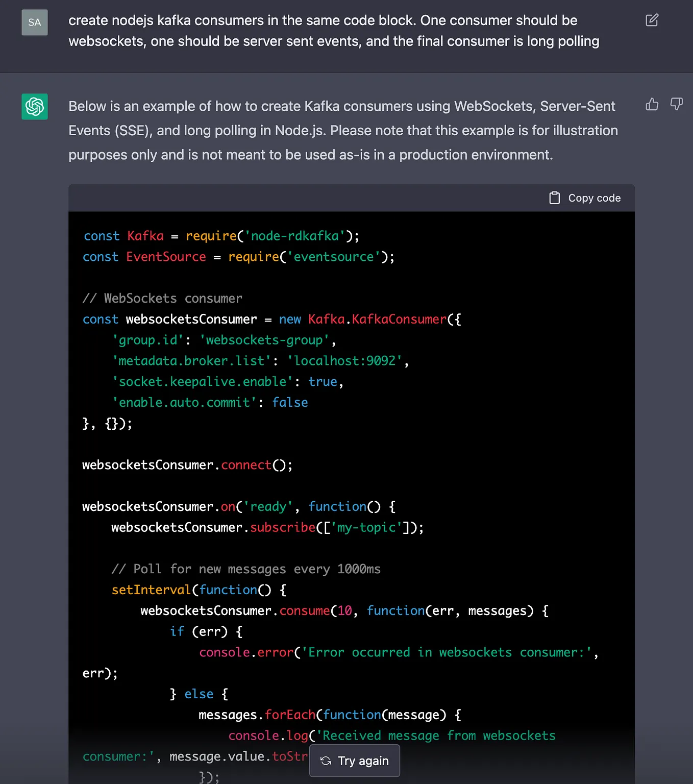Click the refresh icon in Try again

[x=326, y=761]
